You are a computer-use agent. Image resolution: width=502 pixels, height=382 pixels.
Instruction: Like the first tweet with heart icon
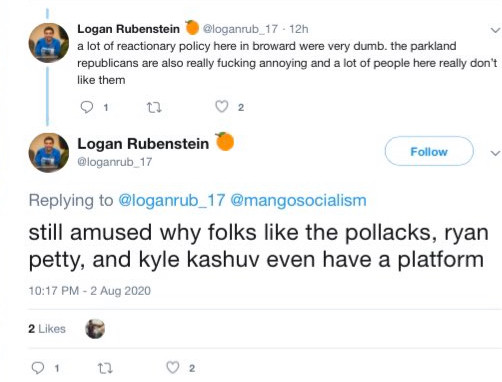click(x=222, y=107)
